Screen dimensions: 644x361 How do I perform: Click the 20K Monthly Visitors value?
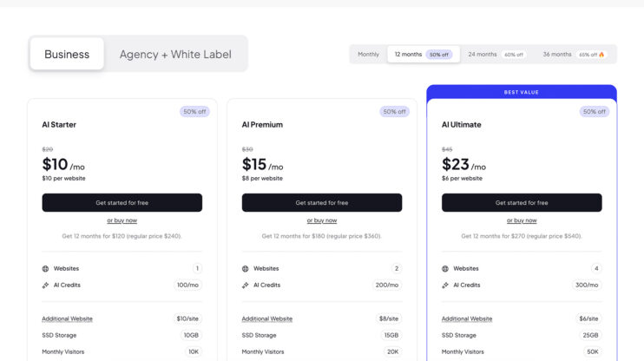pyautogui.click(x=392, y=352)
